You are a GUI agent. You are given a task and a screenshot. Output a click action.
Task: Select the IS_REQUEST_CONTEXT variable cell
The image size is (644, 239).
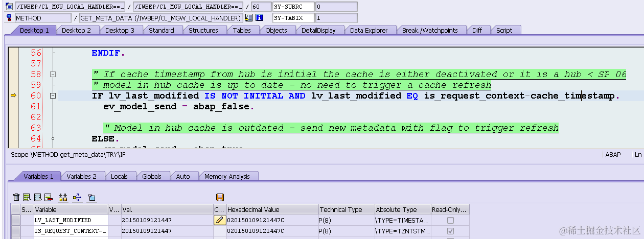coord(71,231)
